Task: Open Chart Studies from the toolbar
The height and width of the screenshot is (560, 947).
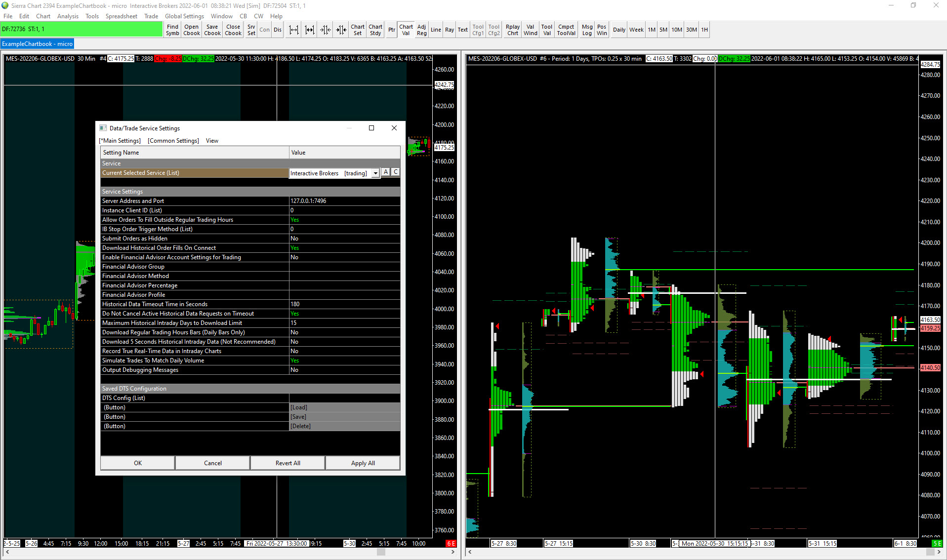Action: tap(375, 30)
